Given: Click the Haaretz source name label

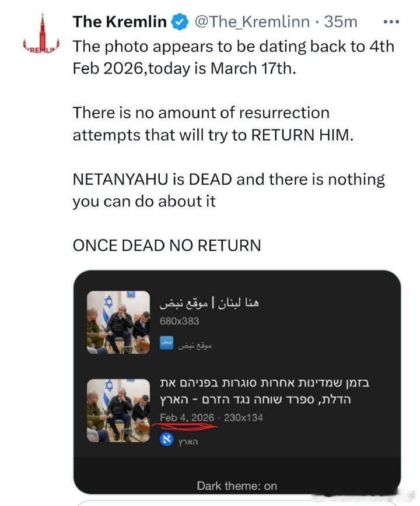Looking at the screenshot, I should tap(188, 441).
